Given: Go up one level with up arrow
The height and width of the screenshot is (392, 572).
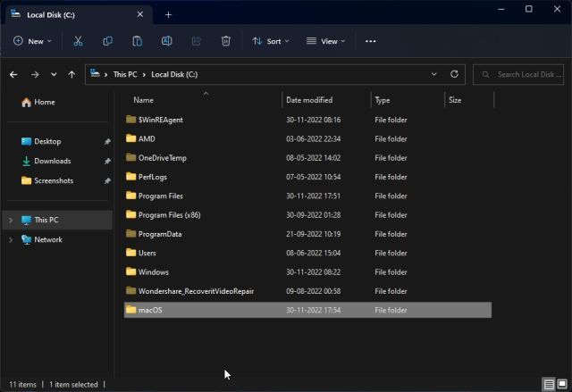Looking at the screenshot, I should pos(71,75).
